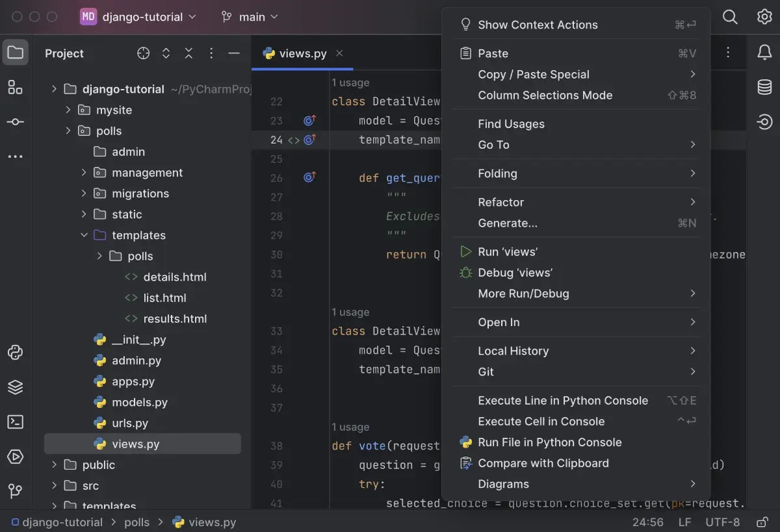Image resolution: width=780 pixels, height=532 pixels.
Task: Click LF line separator in status bar
Action: pos(684,522)
